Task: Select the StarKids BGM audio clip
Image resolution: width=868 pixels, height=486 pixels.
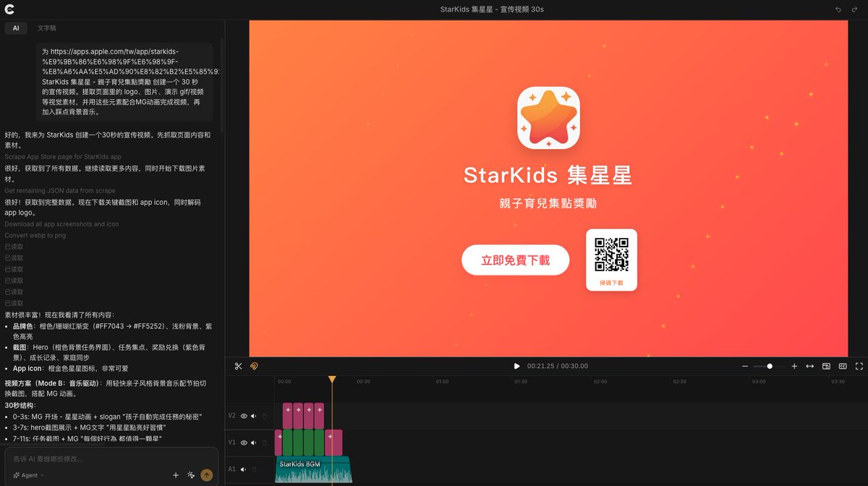Action: coord(313,469)
